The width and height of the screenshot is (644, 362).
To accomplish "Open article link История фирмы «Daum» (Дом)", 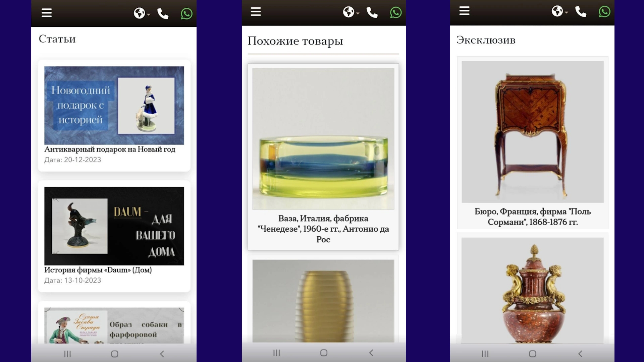I will pyautogui.click(x=98, y=270).
